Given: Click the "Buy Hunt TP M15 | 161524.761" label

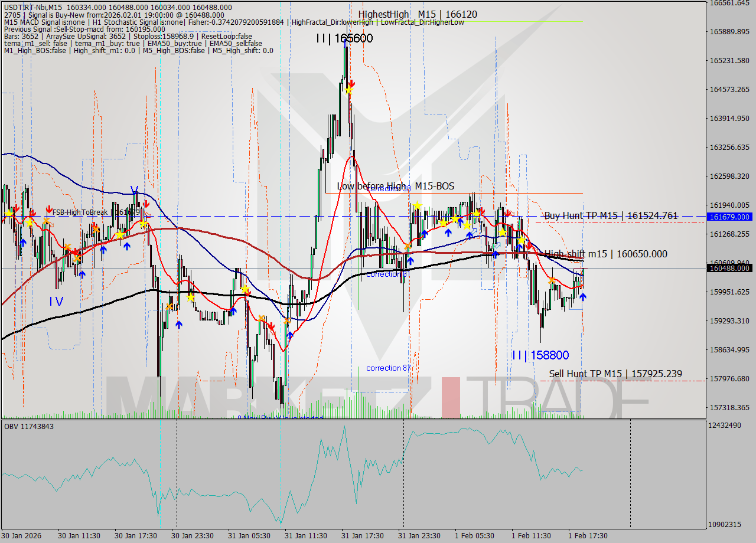Looking at the screenshot, I should 611,216.
